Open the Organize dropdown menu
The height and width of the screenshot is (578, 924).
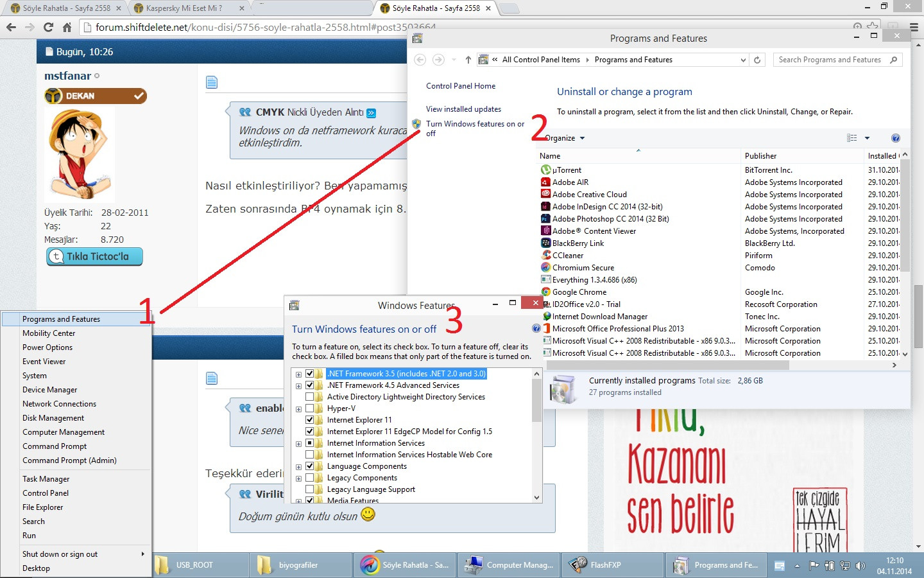565,138
